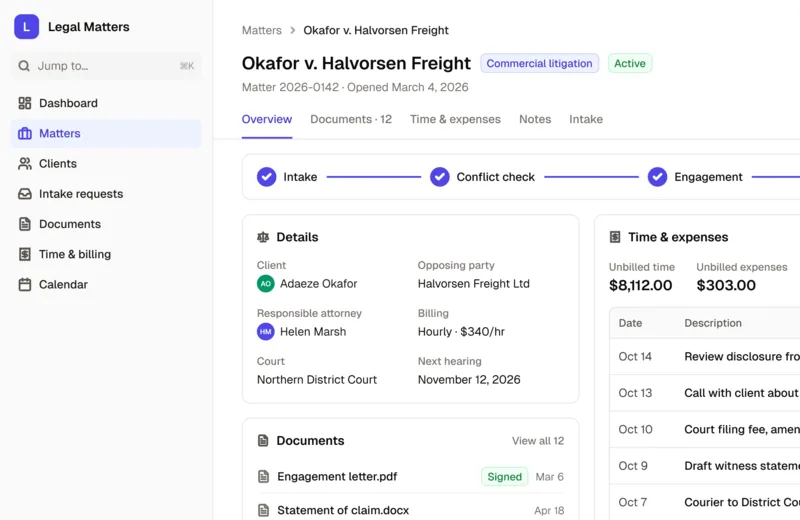Click the search magnifier icon
The image size is (800, 520).
(23, 66)
